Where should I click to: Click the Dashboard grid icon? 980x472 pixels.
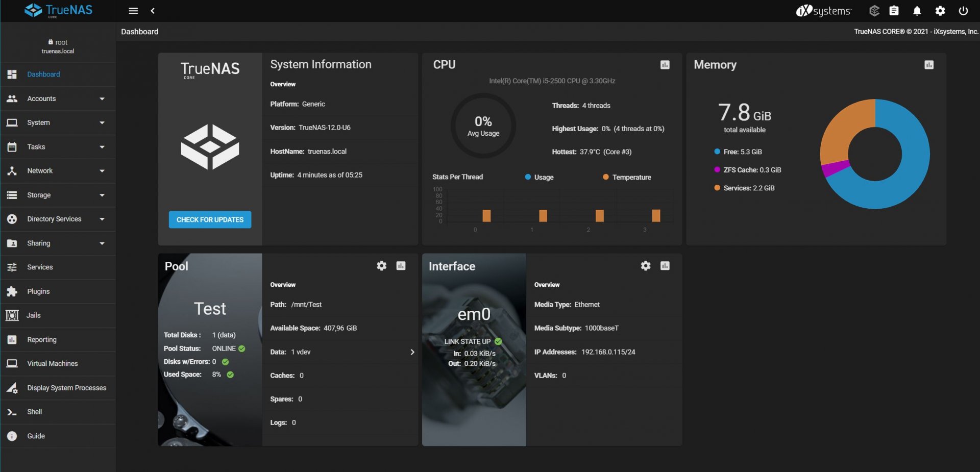pos(12,74)
